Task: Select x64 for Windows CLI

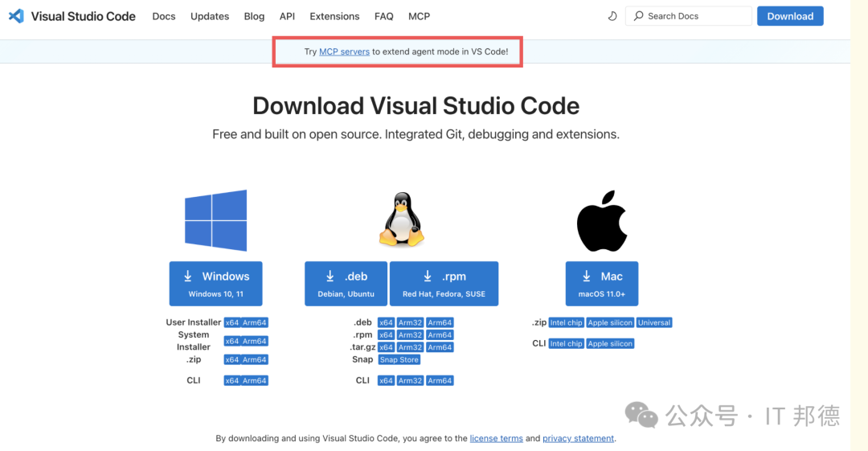Action: pyautogui.click(x=232, y=380)
